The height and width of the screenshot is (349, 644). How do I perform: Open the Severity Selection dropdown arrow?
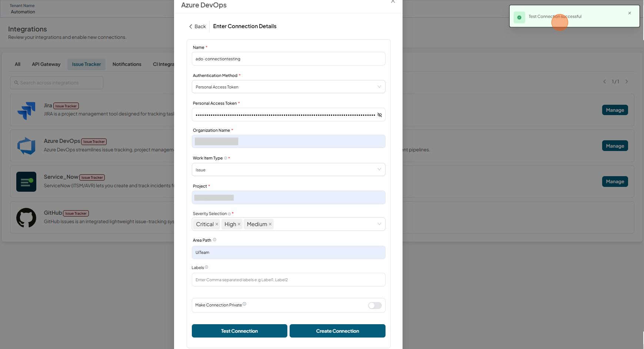(x=379, y=224)
